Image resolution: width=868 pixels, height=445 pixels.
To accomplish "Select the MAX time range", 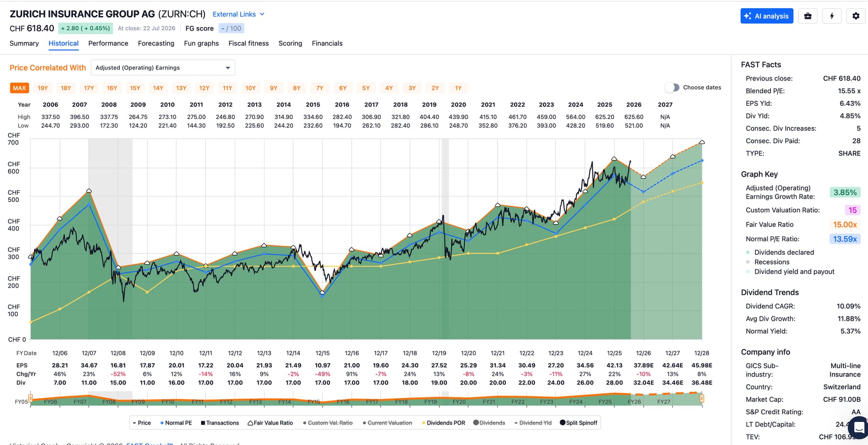I will [19, 88].
